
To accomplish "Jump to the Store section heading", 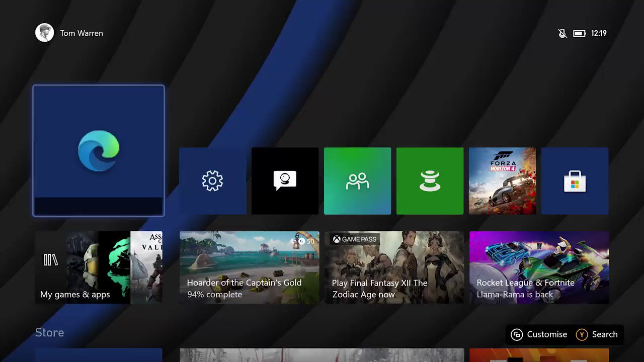I will coord(49,332).
